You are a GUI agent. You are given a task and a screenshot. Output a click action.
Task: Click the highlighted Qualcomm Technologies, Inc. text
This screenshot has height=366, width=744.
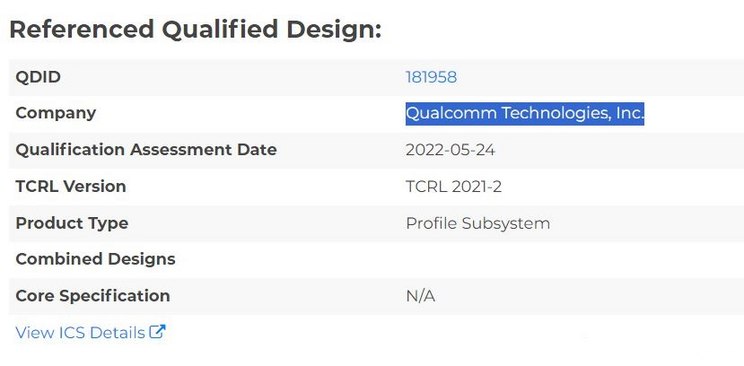(525, 113)
